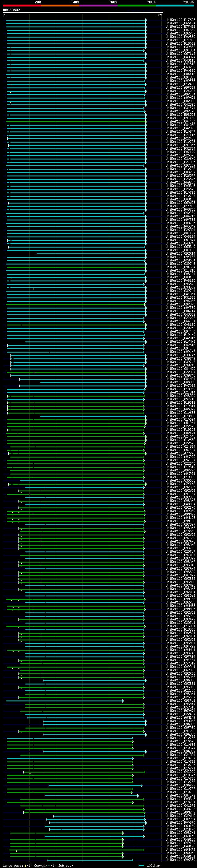Select hit label UniRef100_A9NXP2
This screenshot has width=197, height=868.
click(180, 850)
